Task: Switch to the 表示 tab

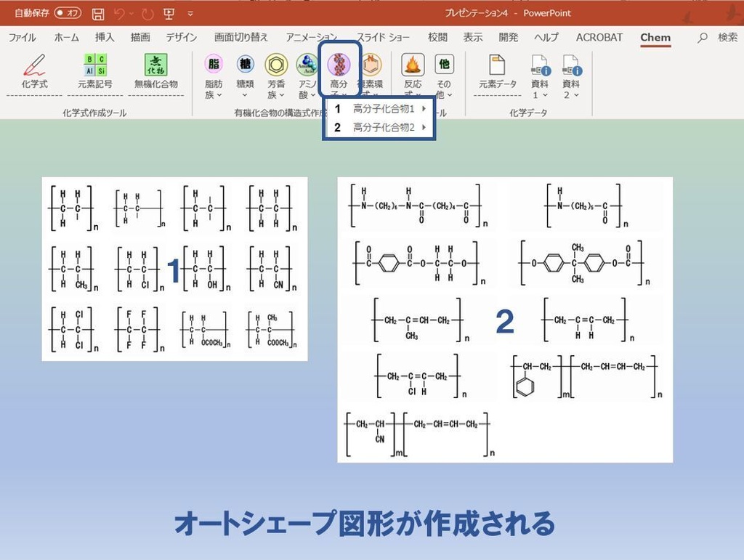Action: tap(472, 37)
